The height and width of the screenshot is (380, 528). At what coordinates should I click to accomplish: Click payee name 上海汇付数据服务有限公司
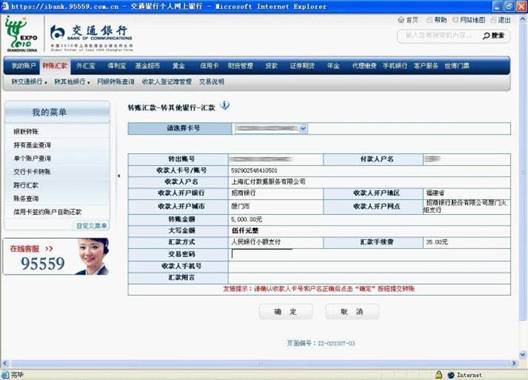[268, 182]
